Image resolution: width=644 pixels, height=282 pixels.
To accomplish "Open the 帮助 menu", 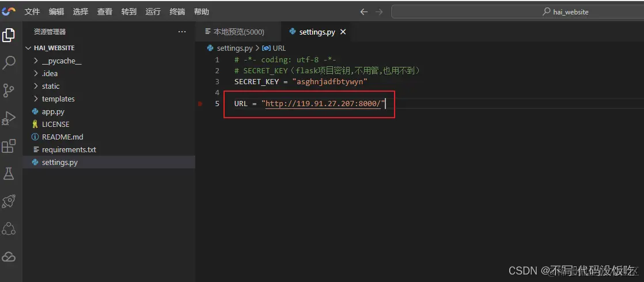I will coord(201,12).
